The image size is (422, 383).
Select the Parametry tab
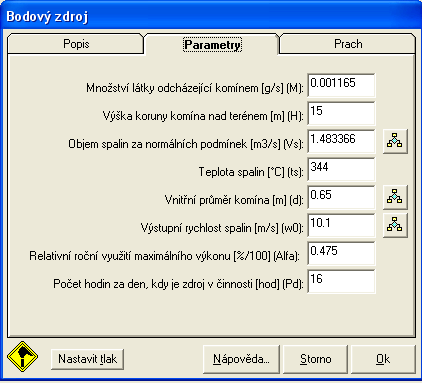[212, 44]
